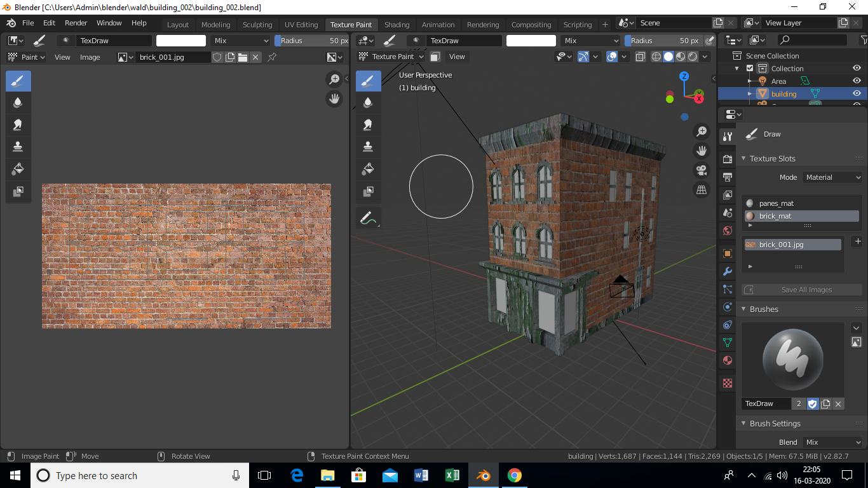Toggle viewport gizmos display button
This screenshot has width=868, height=488.
(x=583, y=57)
